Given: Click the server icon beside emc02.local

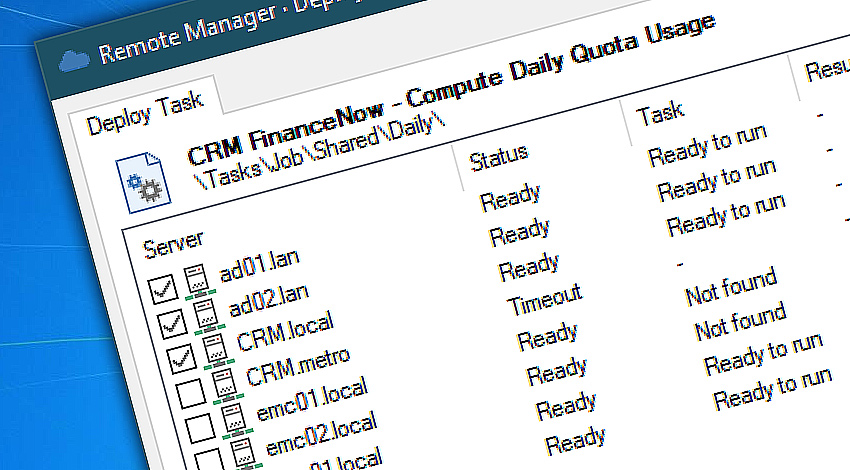Looking at the screenshot, I should [x=245, y=454].
